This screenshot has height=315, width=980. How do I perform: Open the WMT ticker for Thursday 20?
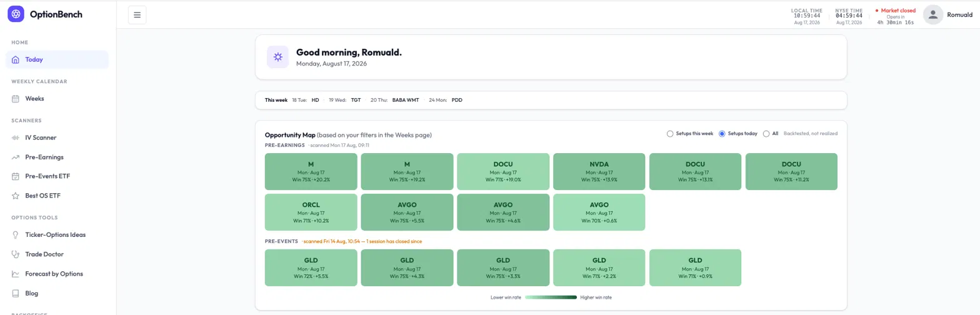point(413,100)
